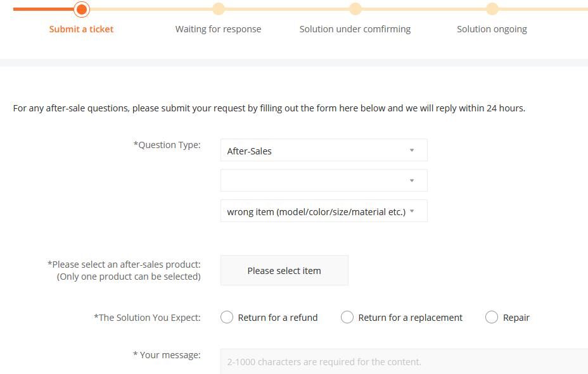Click the Waiting for response step dot
This screenshot has height=374, width=588.
coord(219,9)
